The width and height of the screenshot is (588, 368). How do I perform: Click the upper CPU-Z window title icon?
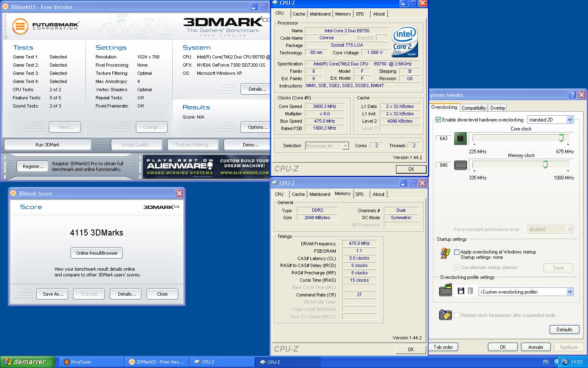click(x=275, y=3)
